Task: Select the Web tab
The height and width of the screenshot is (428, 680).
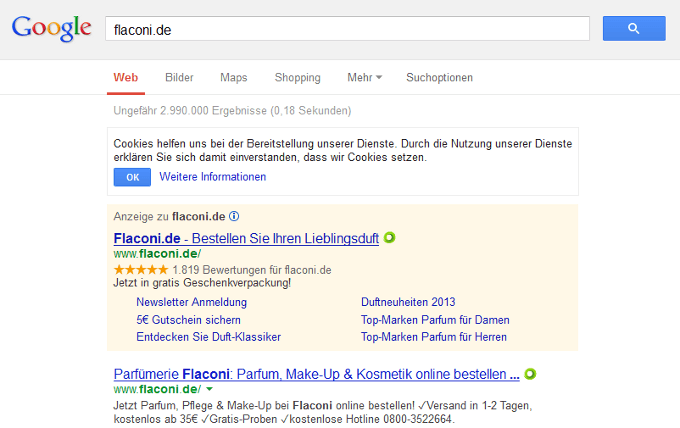Action: tap(126, 78)
